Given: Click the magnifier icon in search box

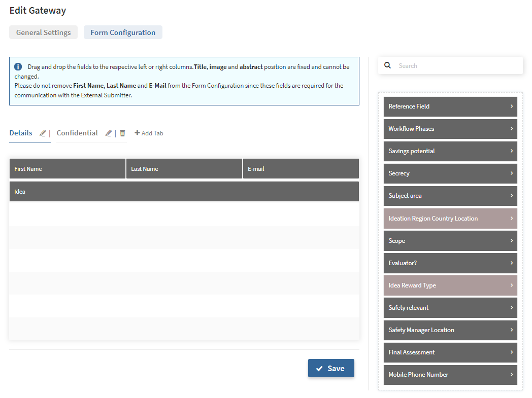Looking at the screenshot, I should tap(388, 65).
